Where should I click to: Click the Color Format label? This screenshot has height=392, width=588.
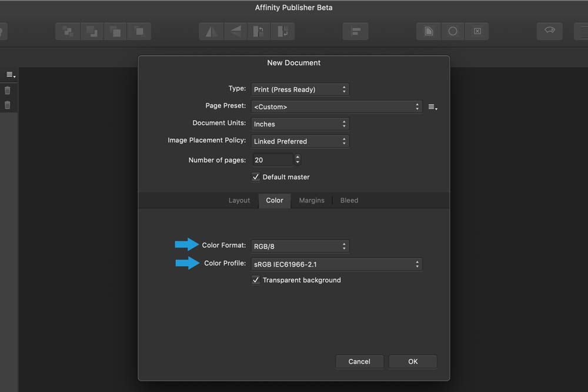pyautogui.click(x=224, y=245)
